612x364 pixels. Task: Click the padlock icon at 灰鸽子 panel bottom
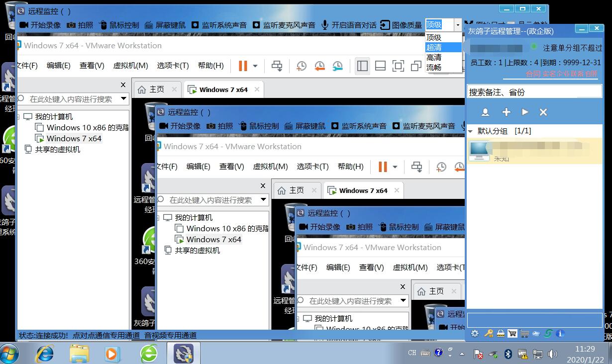click(x=501, y=334)
